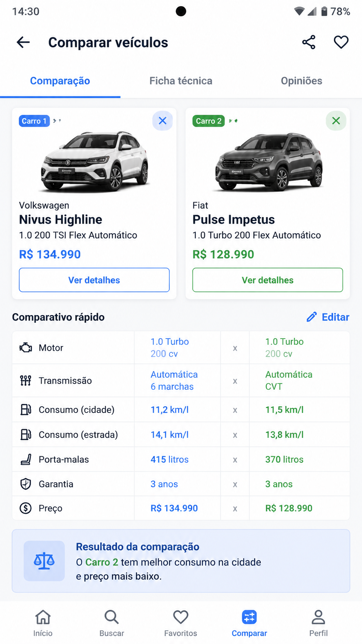Edit the Comparativo rápido table
362x644 pixels.
328,317
